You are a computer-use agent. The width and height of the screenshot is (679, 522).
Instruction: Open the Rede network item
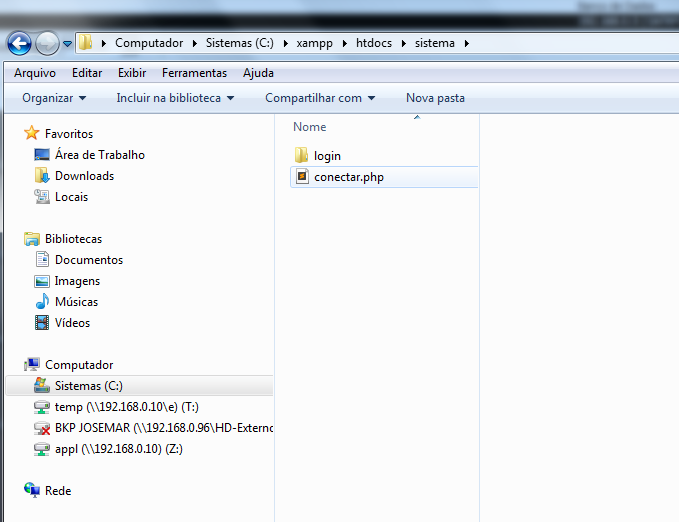(x=58, y=490)
